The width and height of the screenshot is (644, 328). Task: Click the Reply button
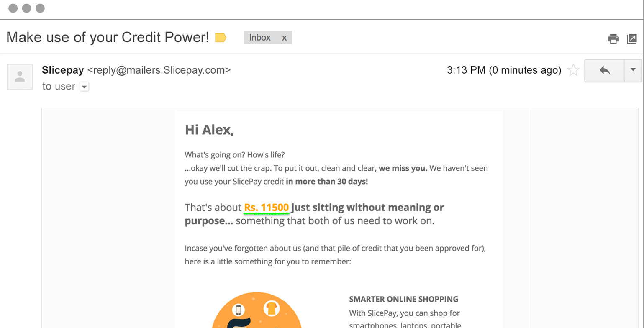pos(606,71)
